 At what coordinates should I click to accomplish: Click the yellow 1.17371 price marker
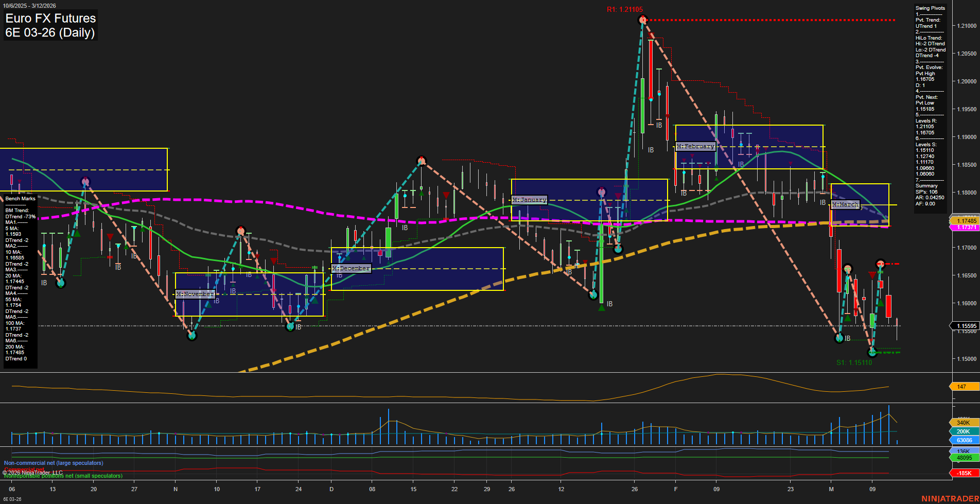click(964, 227)
